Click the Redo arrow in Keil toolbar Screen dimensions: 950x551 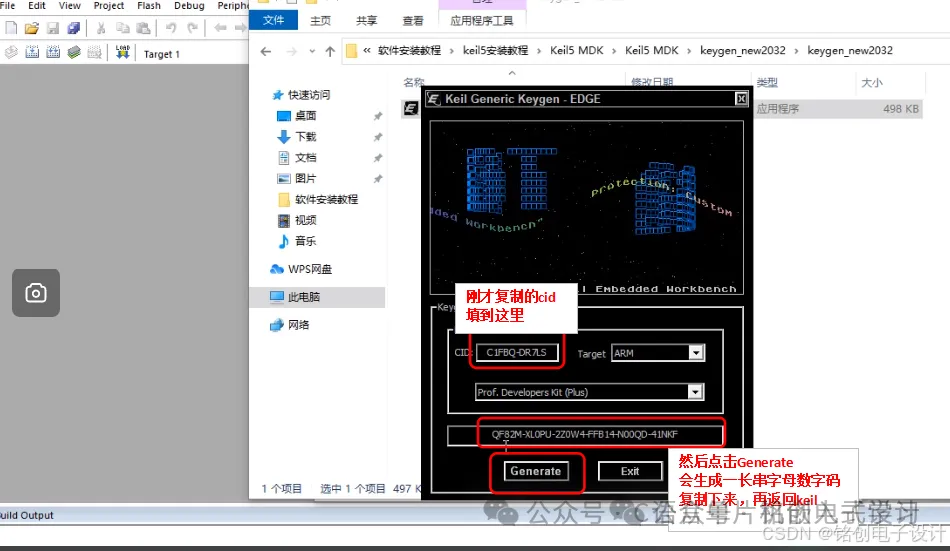(192, 28)
